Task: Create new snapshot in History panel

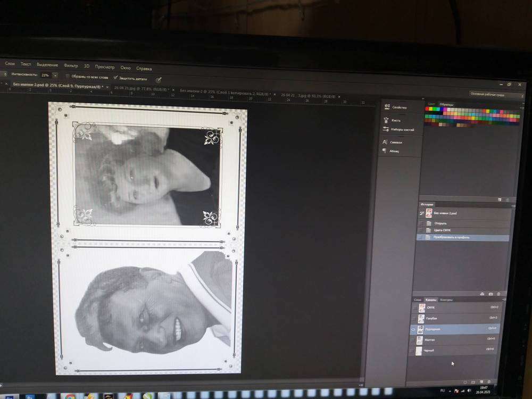Action: pos(491,294)
